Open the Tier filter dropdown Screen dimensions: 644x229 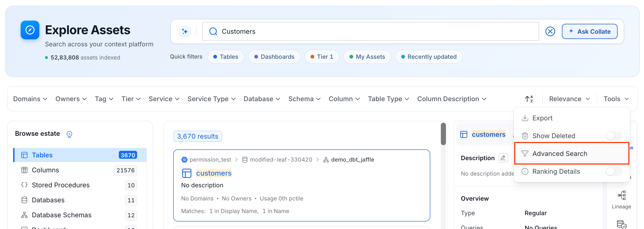pos(131,99)
